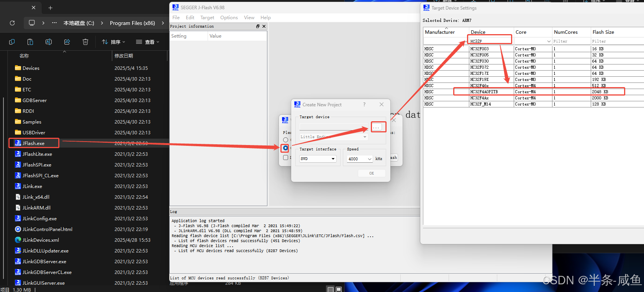
Task: Open the Help menu in J-Flash
Action: click(x=265, y=18)
